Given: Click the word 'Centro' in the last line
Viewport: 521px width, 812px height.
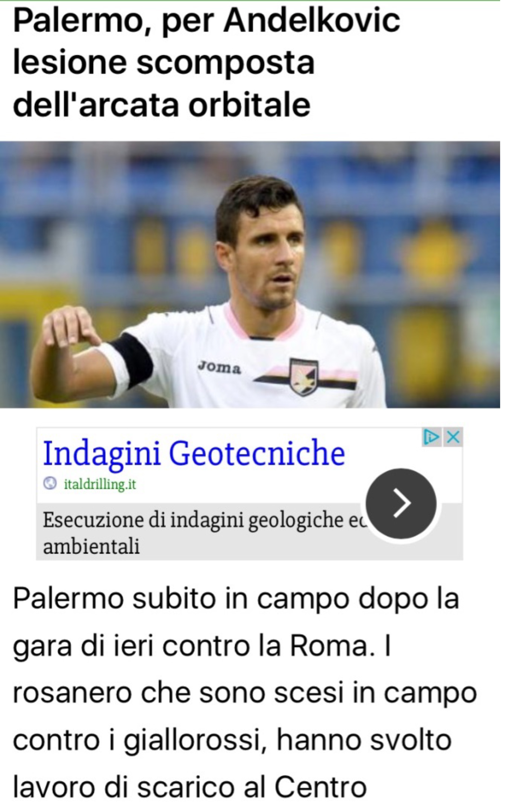Looking at the screenshot, I should click(320, 788).
